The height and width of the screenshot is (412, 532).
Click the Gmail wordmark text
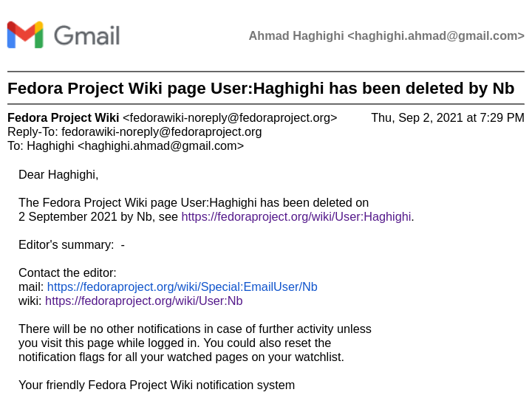87,35
